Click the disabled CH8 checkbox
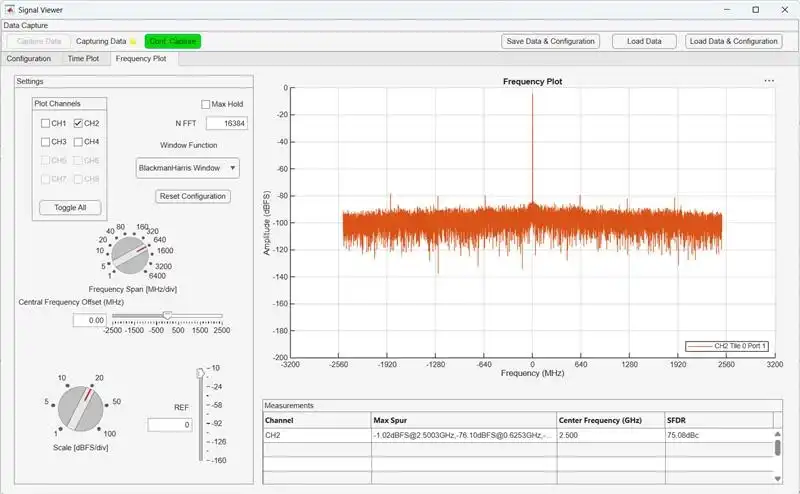800x494 pixels. click(78, 179)
